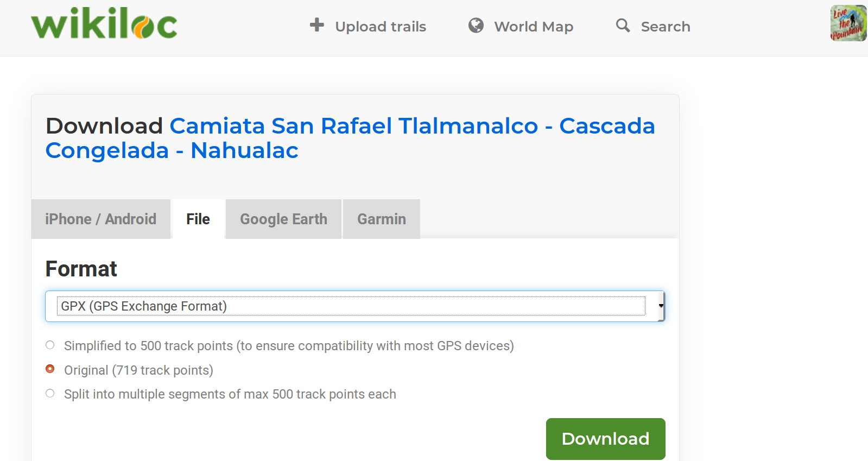The width and height of the screenshot is (868, 461).
Task: Go to the World Map text link
Action: pos(533,27)
